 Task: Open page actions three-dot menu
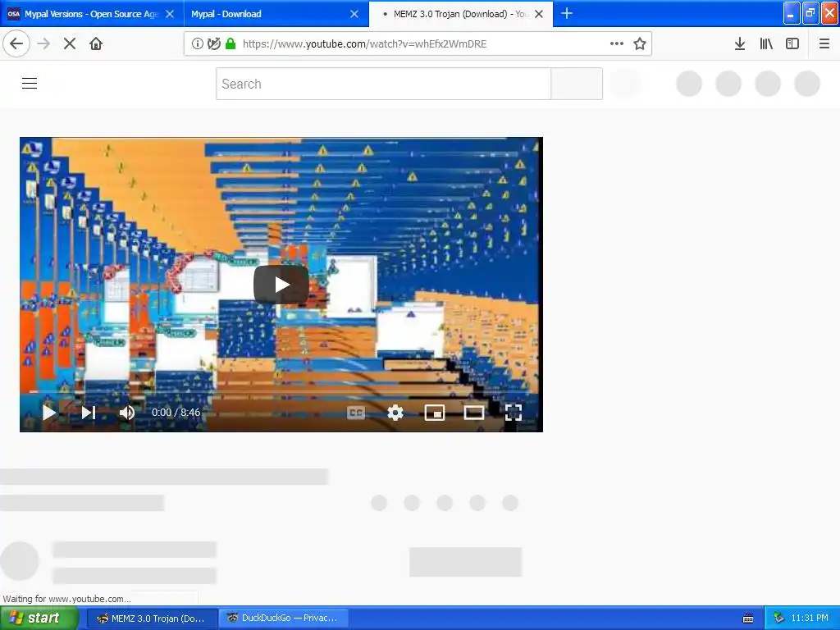tap(617, 43)
